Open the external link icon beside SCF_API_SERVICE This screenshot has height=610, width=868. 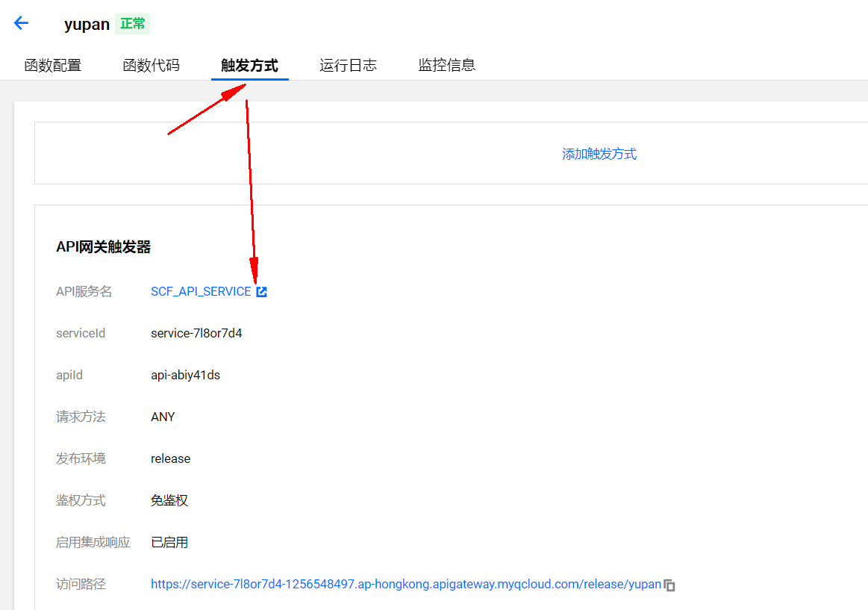click(261, 292)
